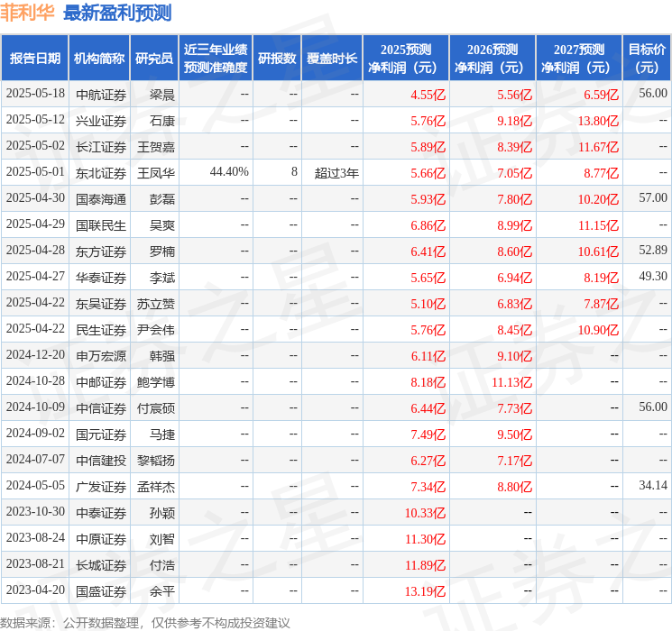This screenshot has height=631, width=672.
Task: Click the 2025预测净利润 column header
Action: tap(406, 59)
